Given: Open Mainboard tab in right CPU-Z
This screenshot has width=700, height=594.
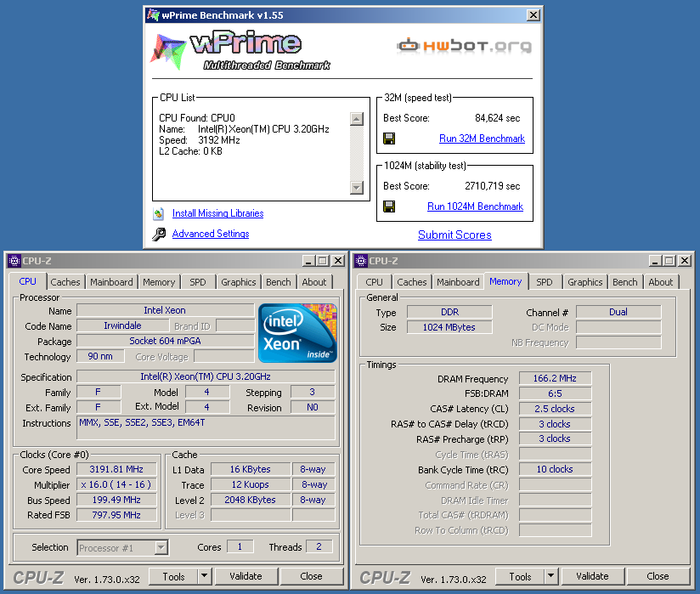Looking at the screenshot, I should [x=458, y=282].
